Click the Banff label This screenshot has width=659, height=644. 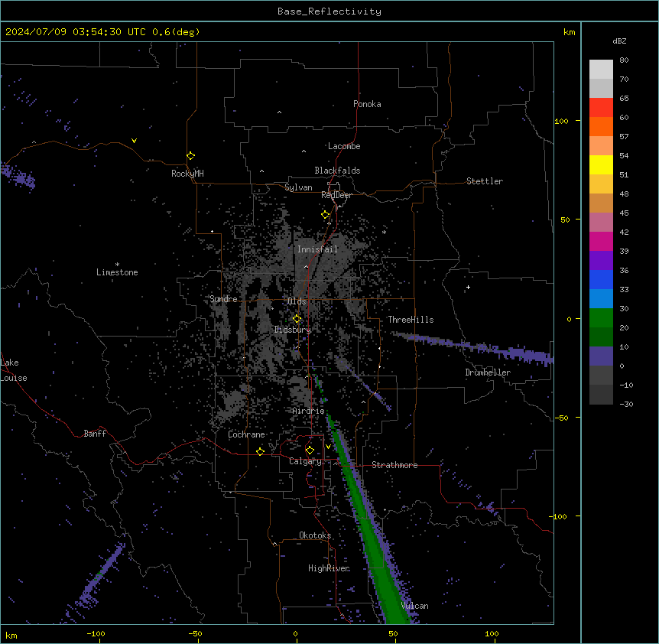(95, 434)
